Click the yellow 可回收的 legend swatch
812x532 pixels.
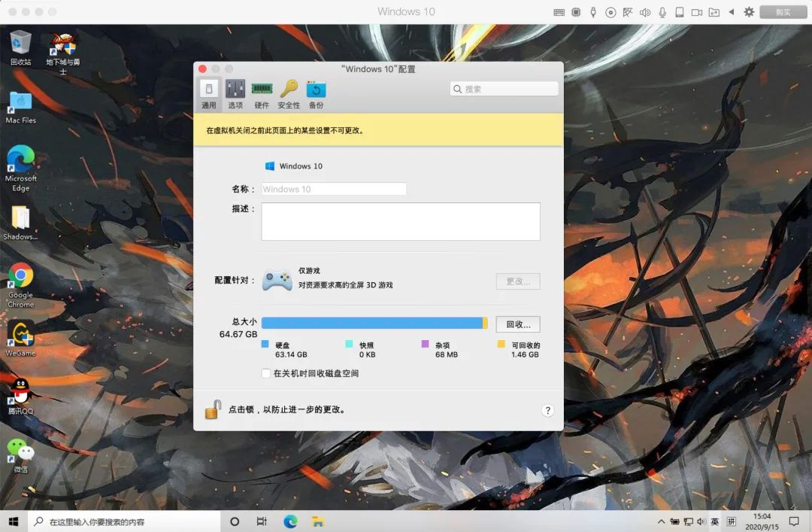tap(501, 345)
